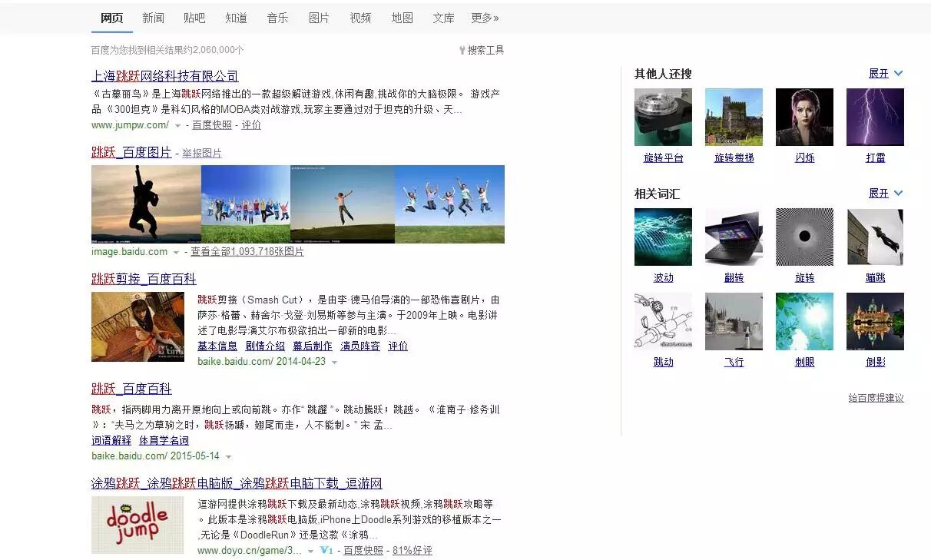This screenshot has height=560, width=931.
Task: Select the 地图 tab
Action: click(402, 18)
